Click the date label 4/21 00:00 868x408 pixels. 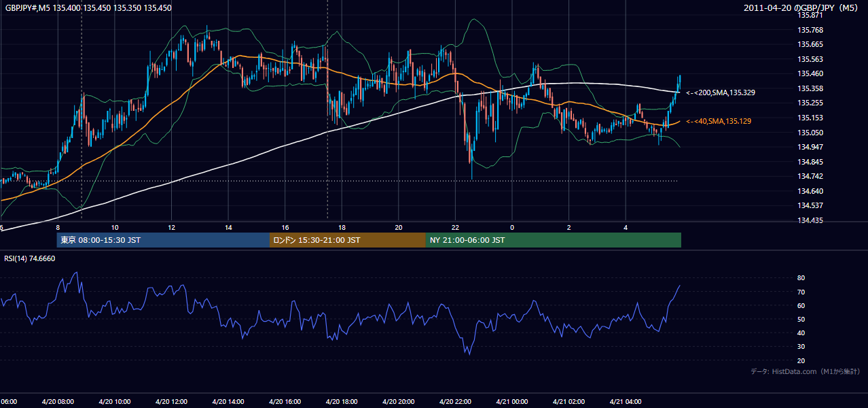(x=511, y=402)
